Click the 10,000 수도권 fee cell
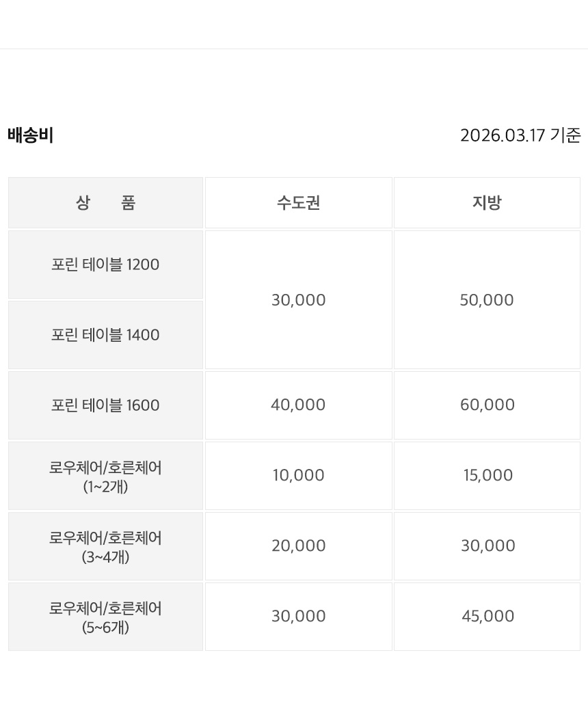 pyautogui.click(x=299, y=476)
